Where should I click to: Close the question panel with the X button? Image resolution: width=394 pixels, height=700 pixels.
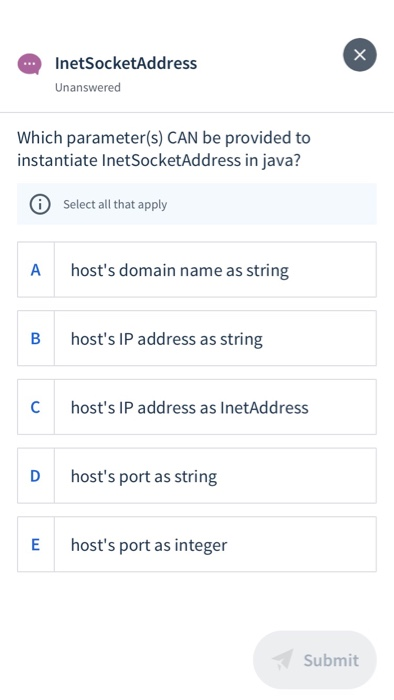(360, 55)
